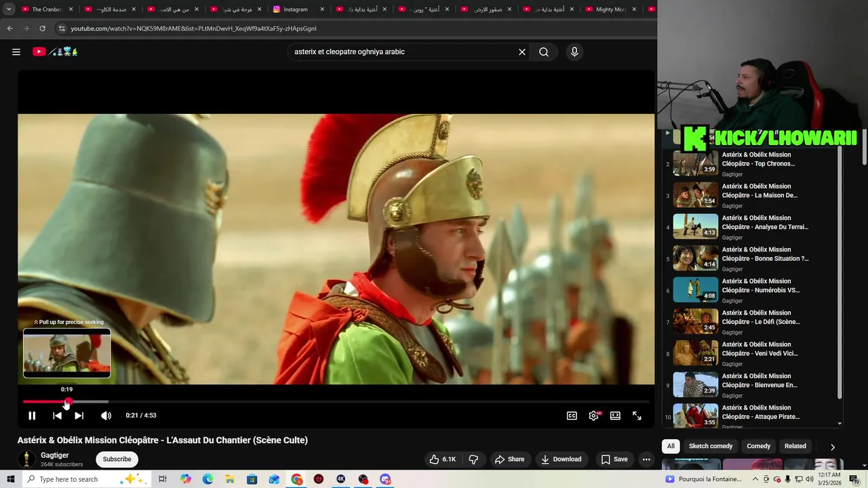Open the Windows Start menu

click(10, 479)
